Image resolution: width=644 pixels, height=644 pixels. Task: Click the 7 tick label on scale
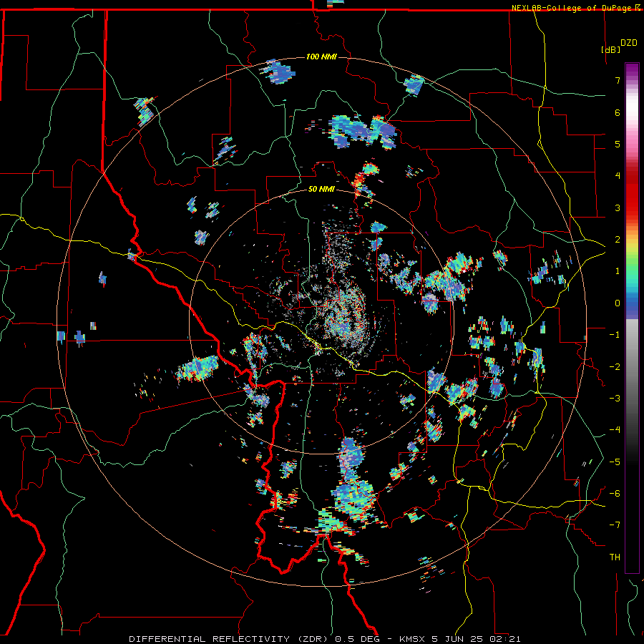pyautogui.click(x=618, y=80)
